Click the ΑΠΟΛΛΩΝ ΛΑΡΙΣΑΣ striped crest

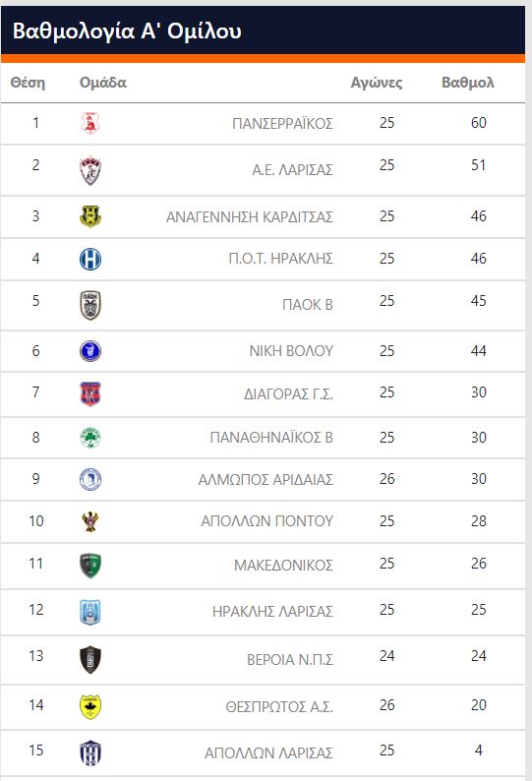point(90,752)
